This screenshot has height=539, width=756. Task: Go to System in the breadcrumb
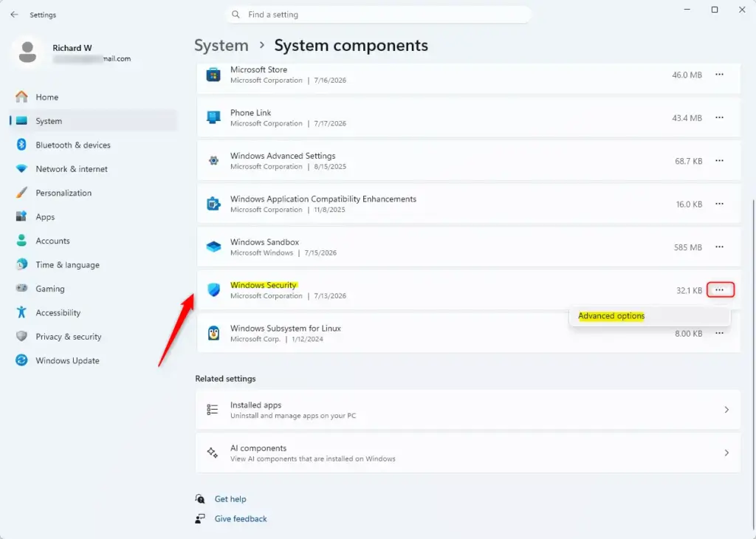point(221,45)
